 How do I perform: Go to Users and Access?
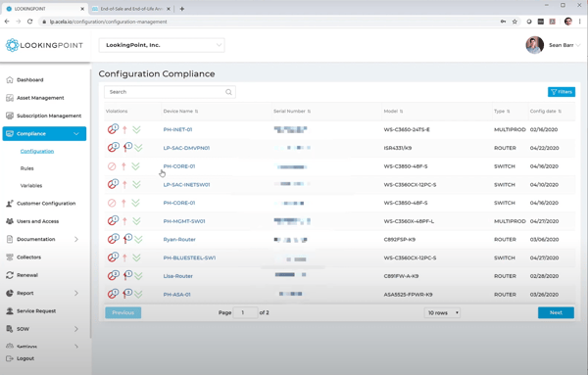click(x=37, y=221)
